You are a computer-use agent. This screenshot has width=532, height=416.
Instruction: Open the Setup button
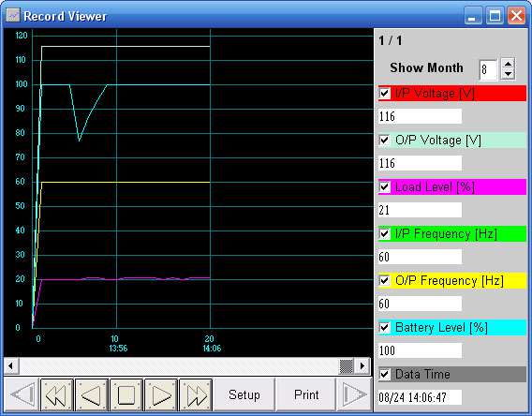point(244,394)
